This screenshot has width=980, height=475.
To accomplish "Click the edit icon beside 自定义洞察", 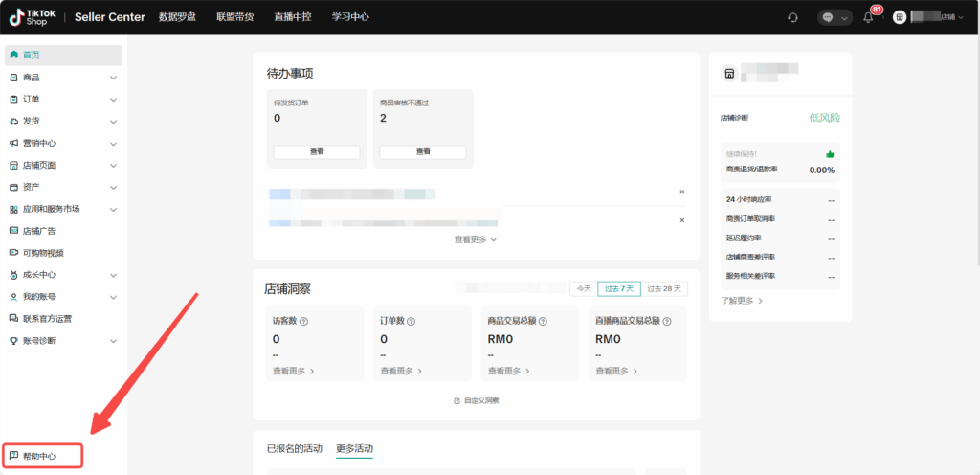I will click(457, 400).
